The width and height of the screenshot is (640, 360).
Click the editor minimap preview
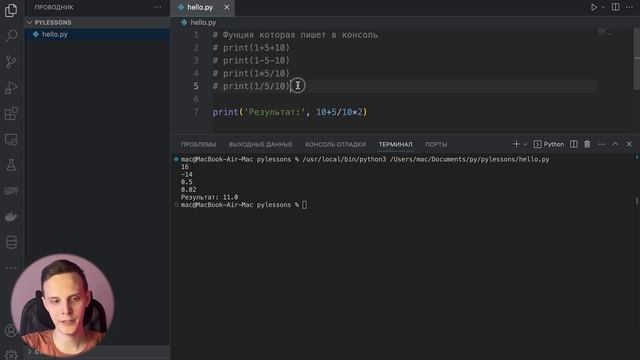click(x=605, y=32)
